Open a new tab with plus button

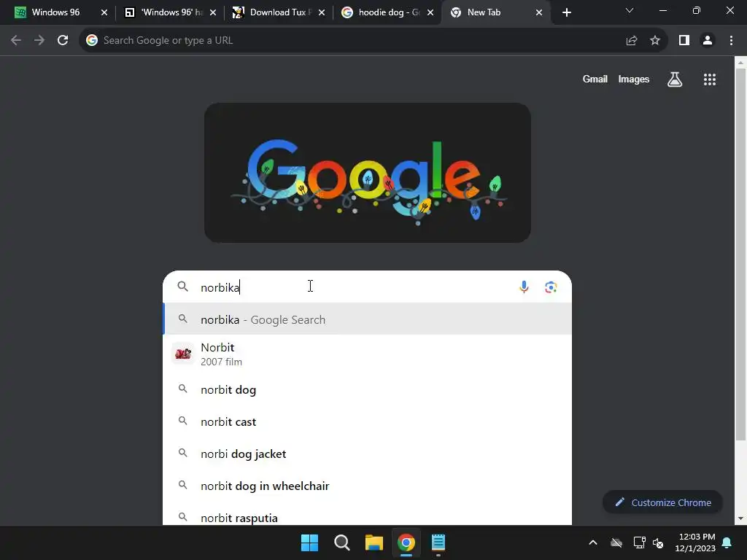point(566,13)
